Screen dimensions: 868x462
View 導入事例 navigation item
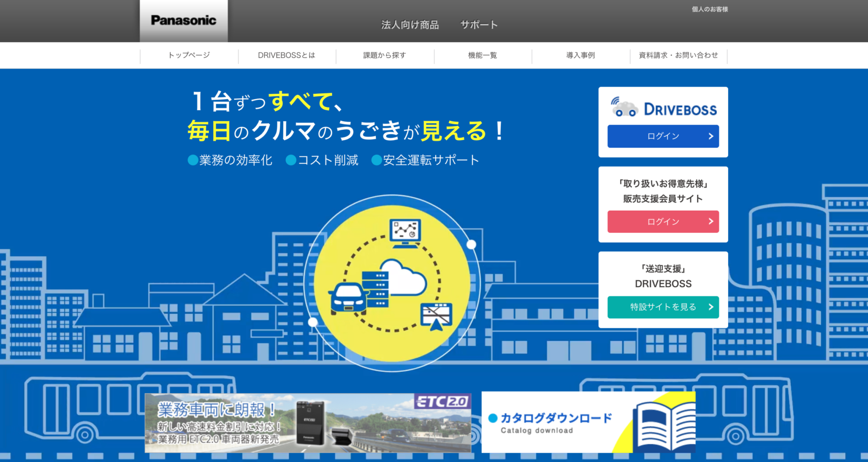pos(580,55)
